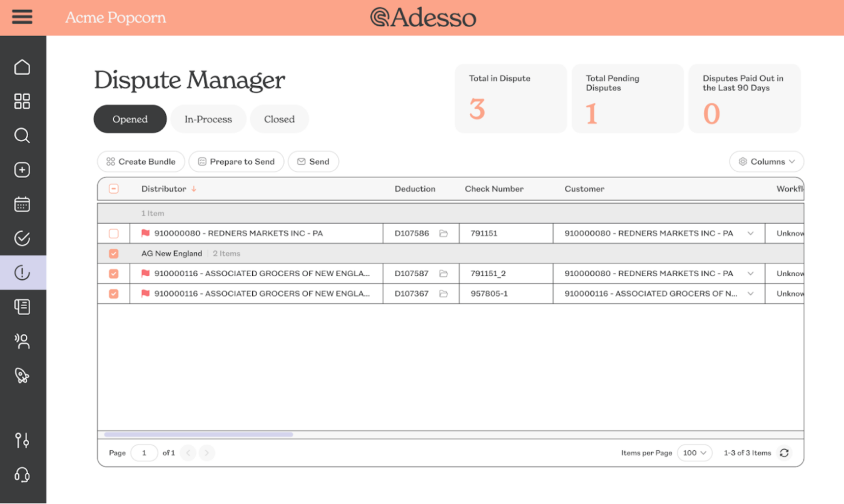This screenshot has width=844, height=504.
Task: Click the Disputes Paid Out card
Action: coord(745,99)
